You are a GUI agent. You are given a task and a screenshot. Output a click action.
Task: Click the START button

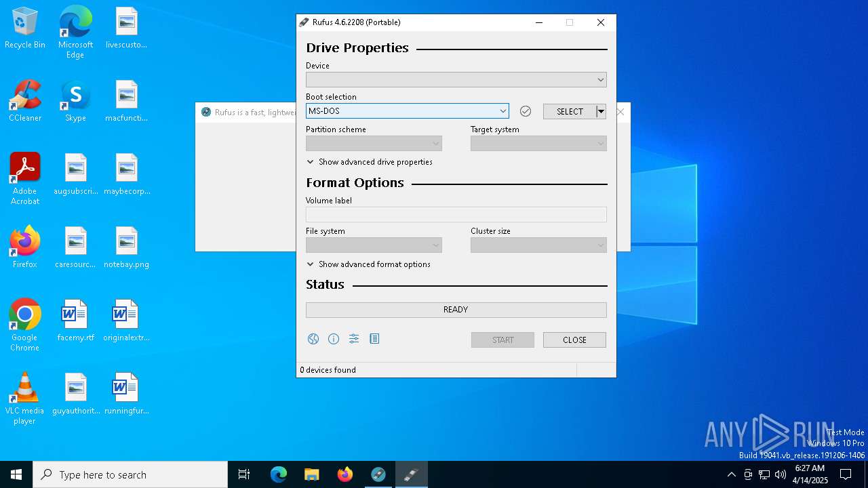point(502,340)
